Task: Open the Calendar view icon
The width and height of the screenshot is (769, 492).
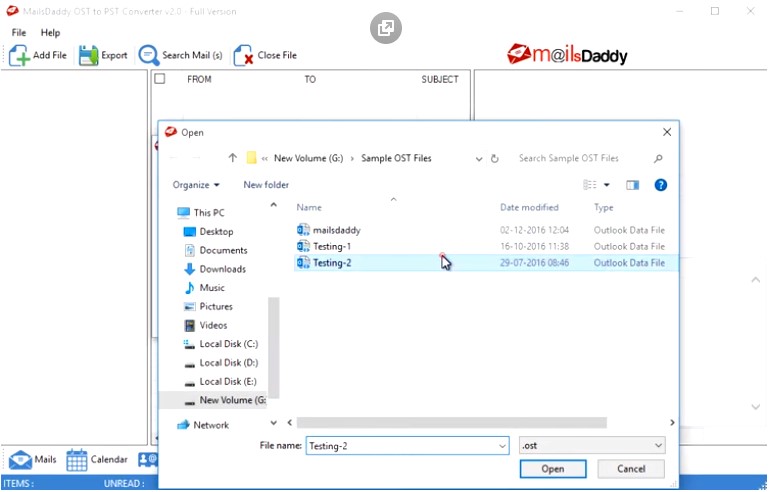Action: tap(77, 460)
